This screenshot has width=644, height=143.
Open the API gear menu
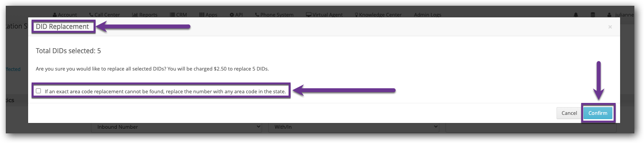click(x=236, y=15)
